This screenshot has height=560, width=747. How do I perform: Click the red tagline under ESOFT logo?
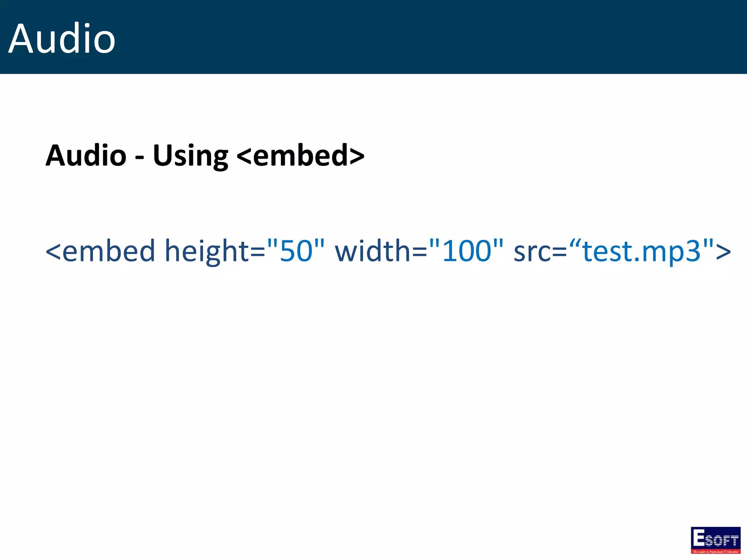pos(715,552)
